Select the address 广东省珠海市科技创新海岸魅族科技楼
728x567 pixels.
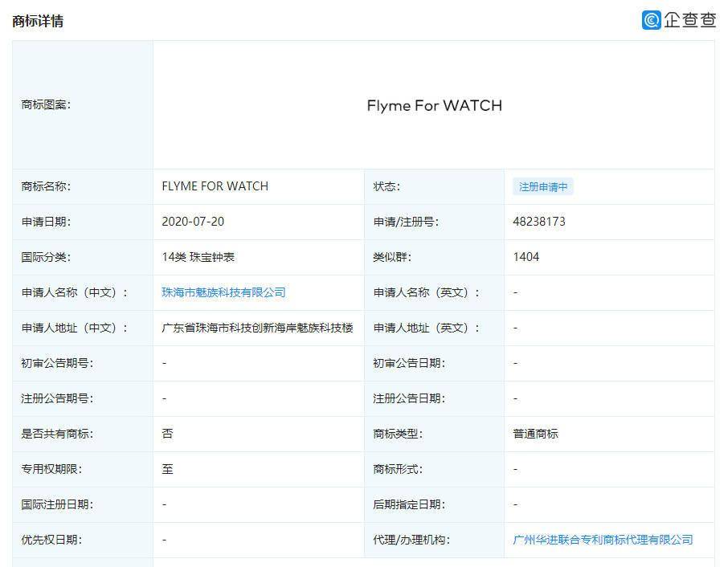point(257,328)
